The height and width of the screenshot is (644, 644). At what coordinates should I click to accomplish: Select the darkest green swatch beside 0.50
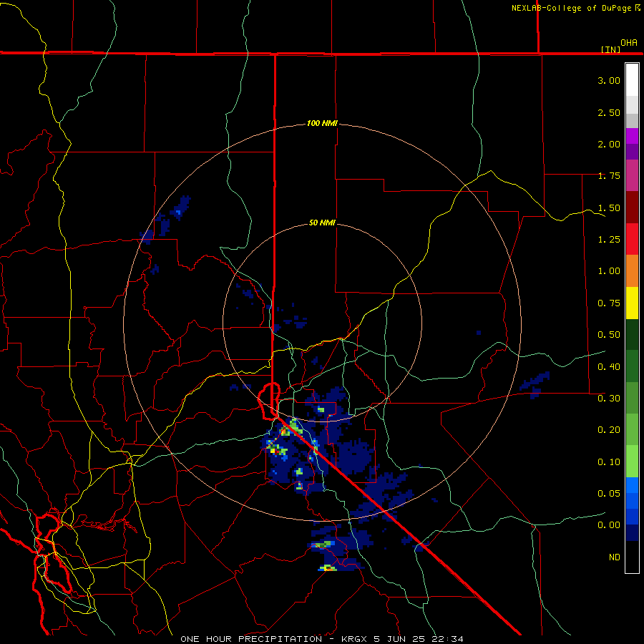[632, 334]
